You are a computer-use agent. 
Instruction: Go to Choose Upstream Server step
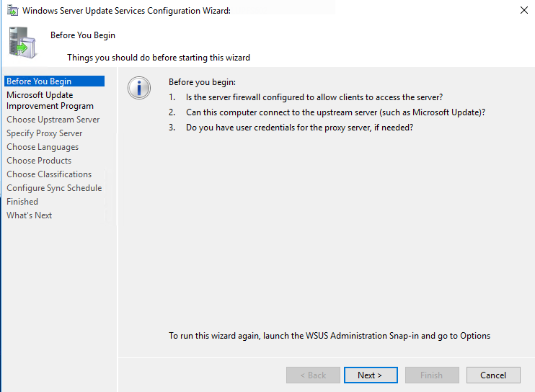53,120
